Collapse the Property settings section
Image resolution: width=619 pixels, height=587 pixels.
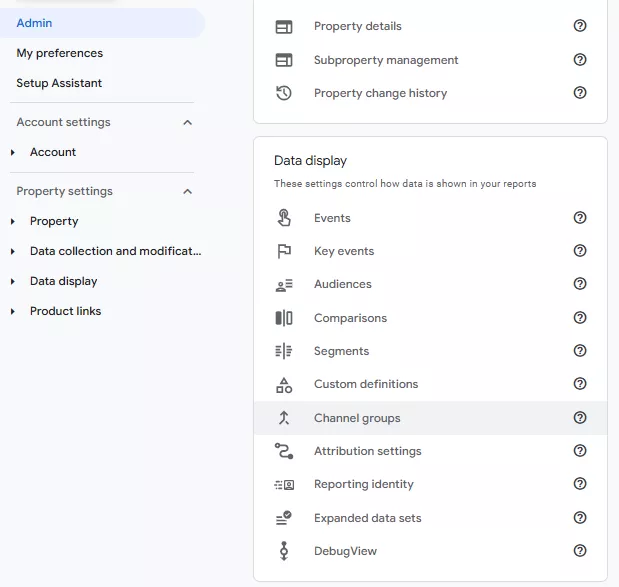pyautogui.click(x=188, y=191)
